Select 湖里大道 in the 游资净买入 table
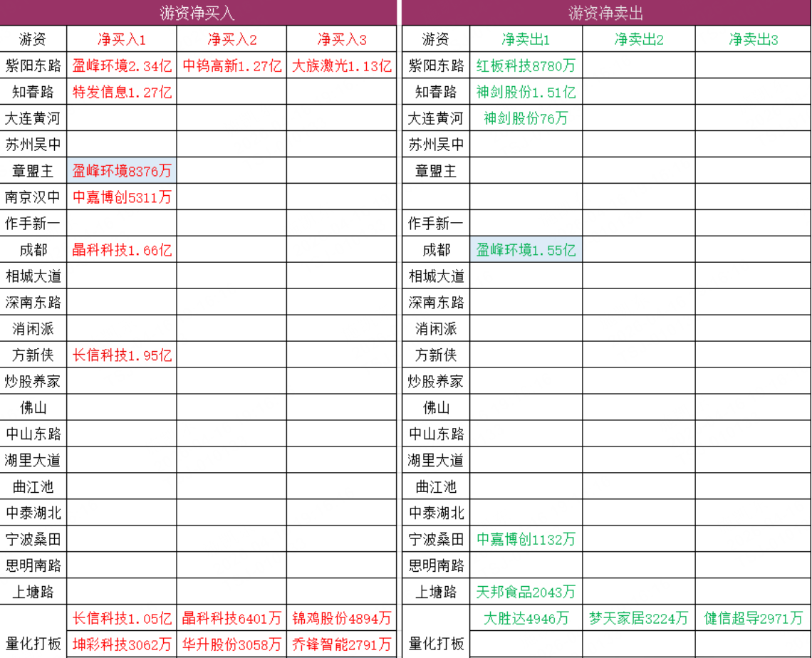The image size is (812, 658). [33, 460]
